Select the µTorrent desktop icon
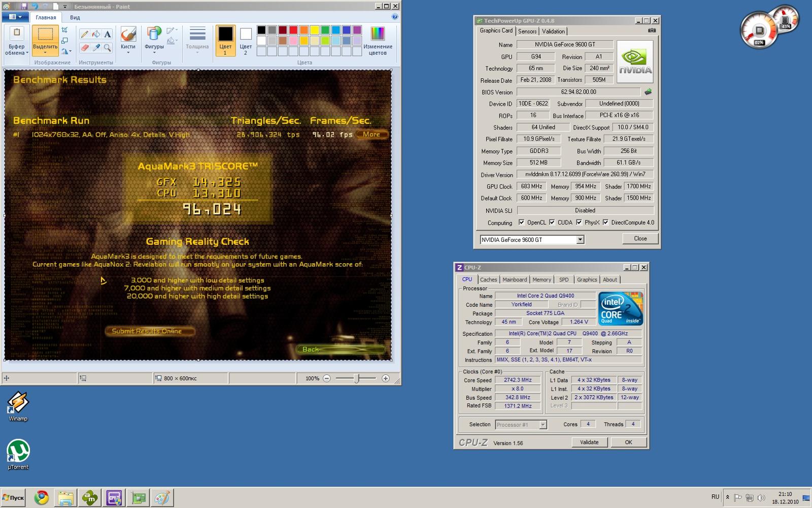 (x=18, y=454)
